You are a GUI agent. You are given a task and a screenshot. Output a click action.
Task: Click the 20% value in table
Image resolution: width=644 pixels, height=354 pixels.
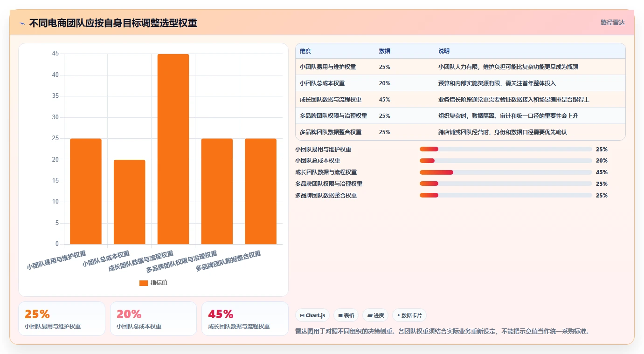pyautogui.click(x=385, y=83)
